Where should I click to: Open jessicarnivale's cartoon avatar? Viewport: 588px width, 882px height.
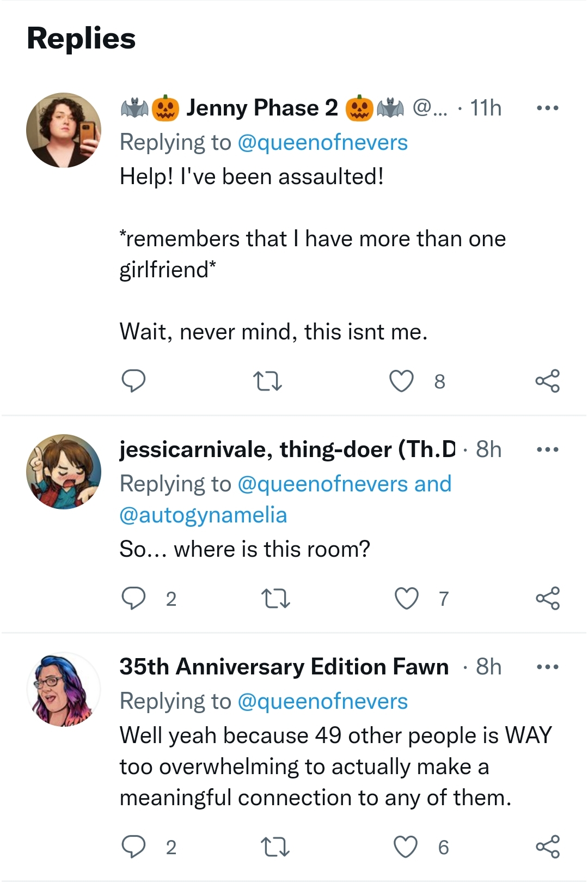coord(64,471)
